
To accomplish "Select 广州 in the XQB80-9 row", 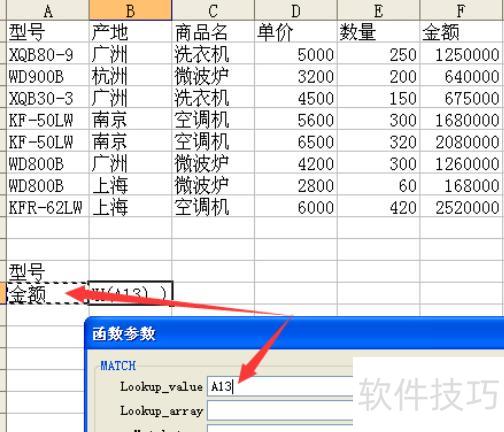I will pos(130,53).
